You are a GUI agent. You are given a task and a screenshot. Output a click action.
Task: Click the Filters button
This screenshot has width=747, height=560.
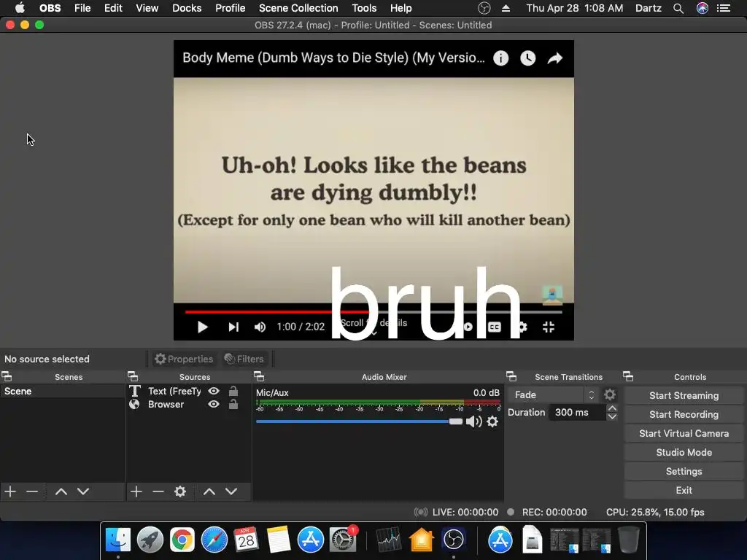[x=244, y=359]
